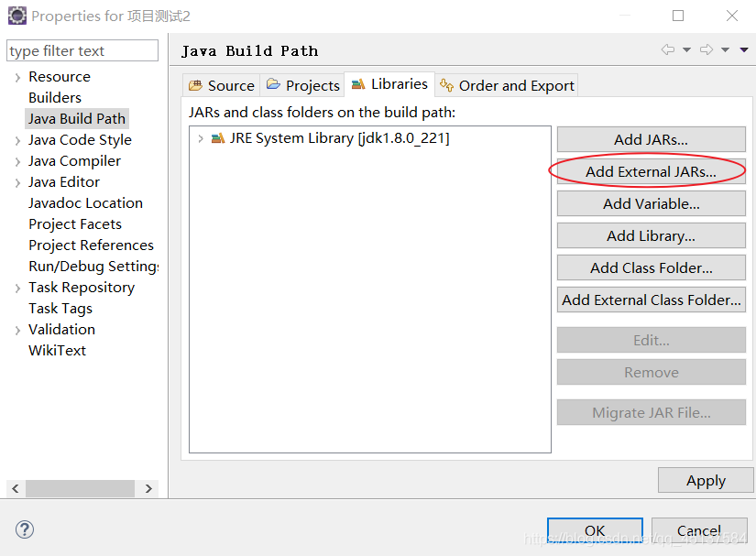
Task: Maximize the Properties dialog window
Action: tap(678, 16)
